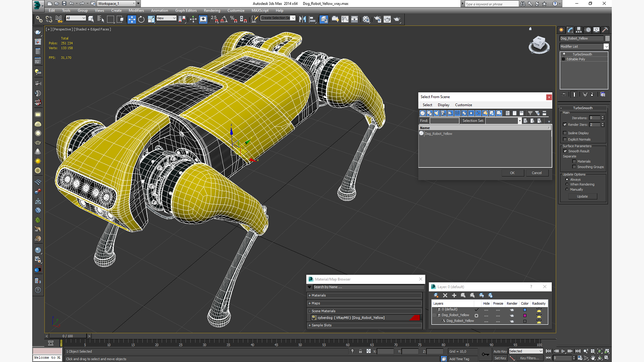Click magenta color swatch of Dog_Robot_Yellow layer
The width and height of the screenshot is (644, 362).
coord(525,316)
